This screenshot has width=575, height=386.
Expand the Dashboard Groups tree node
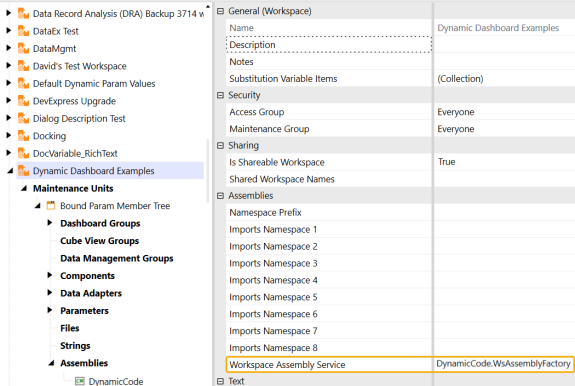coord(50,223)
